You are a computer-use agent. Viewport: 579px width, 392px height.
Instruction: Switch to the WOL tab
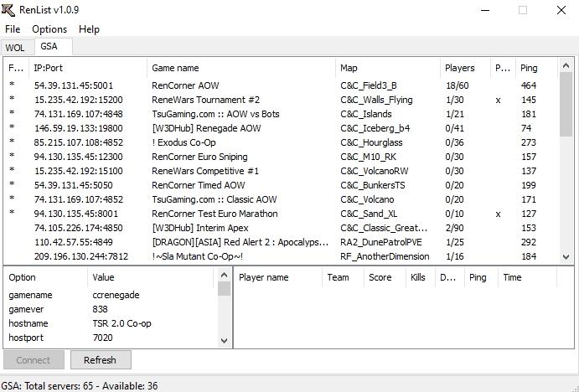point(15,48)
